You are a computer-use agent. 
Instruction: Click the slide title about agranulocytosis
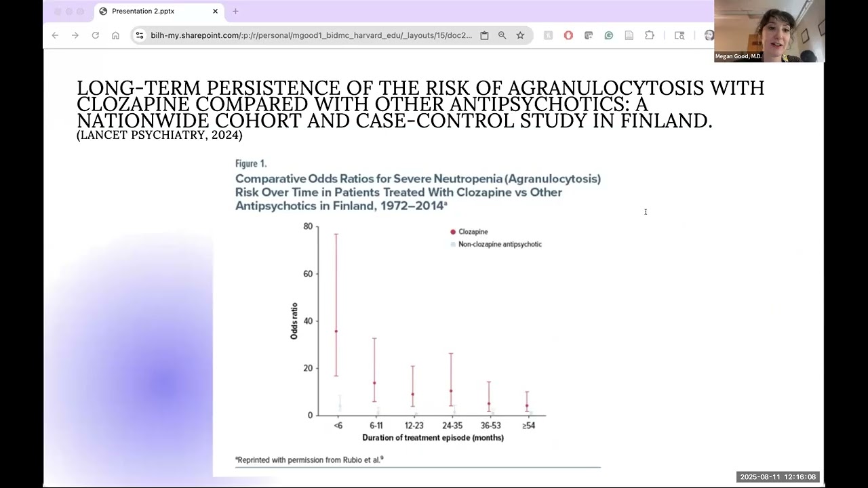[420, 104]
